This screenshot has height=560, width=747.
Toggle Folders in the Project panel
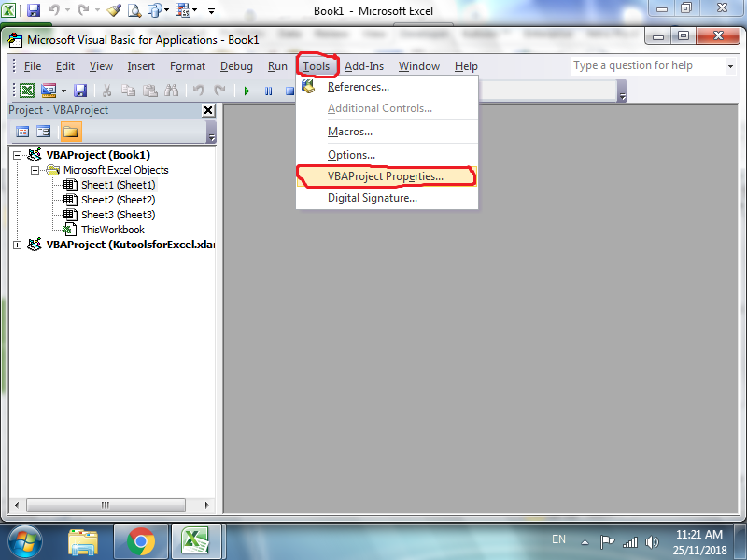(x=71, y=132)
